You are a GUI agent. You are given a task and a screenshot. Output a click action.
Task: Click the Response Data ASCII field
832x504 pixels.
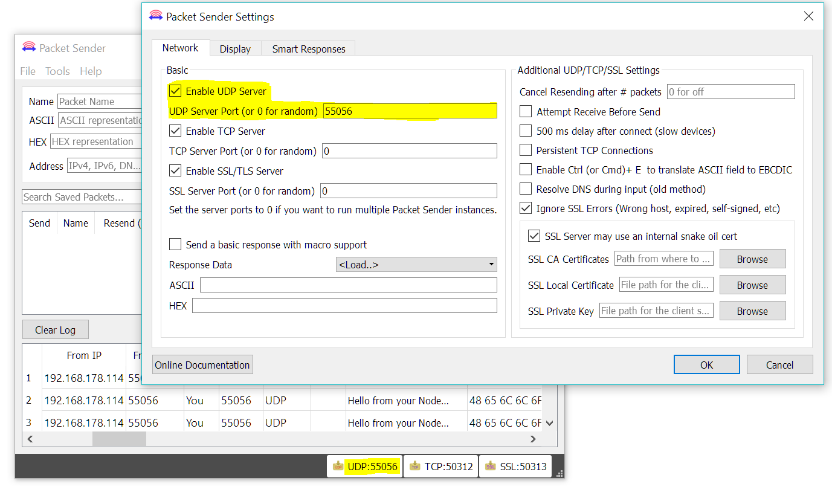click(349, 285)
